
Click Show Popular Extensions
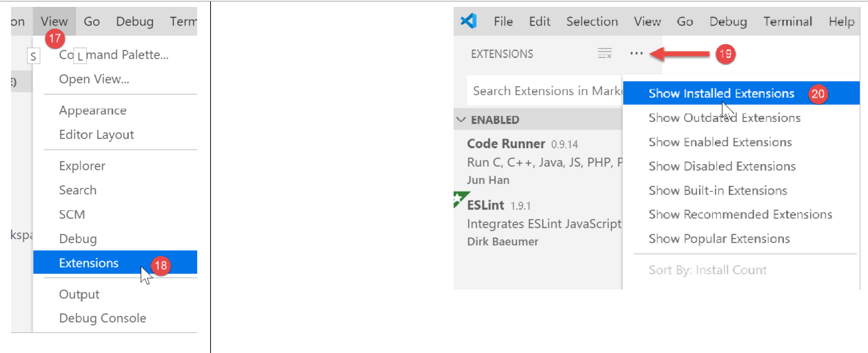pos(719,239)
